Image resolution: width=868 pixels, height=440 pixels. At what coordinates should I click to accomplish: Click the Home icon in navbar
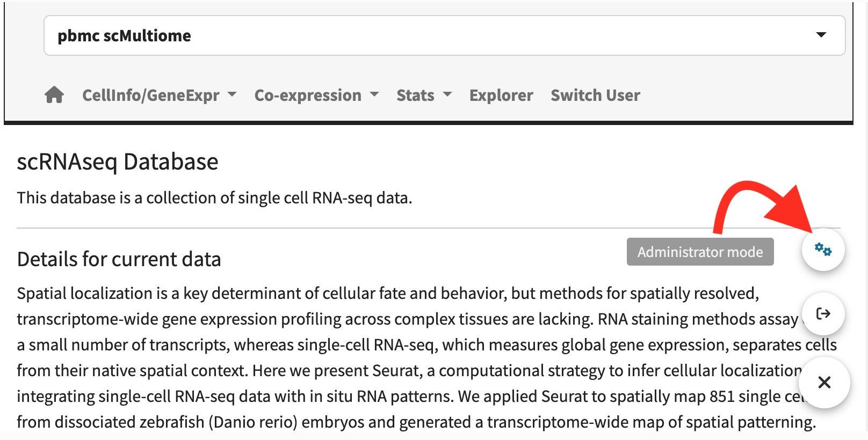[x=54, y=95]
